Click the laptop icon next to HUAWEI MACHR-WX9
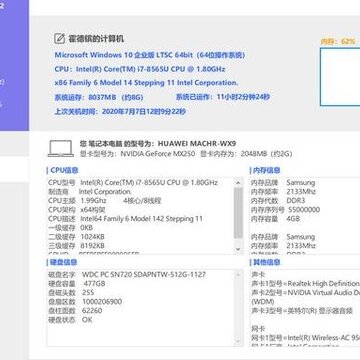Viewport: 360px width, 360px height. (61, 148)
